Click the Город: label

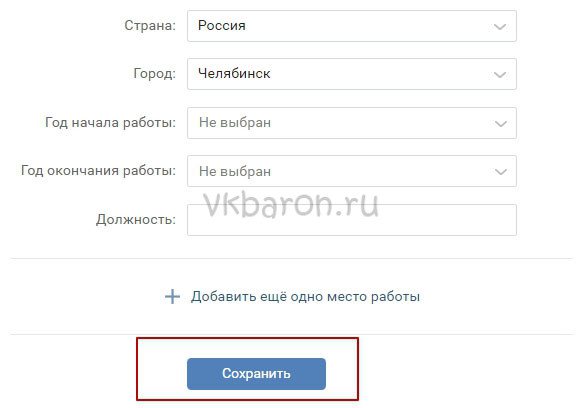(x=154, y=73)
